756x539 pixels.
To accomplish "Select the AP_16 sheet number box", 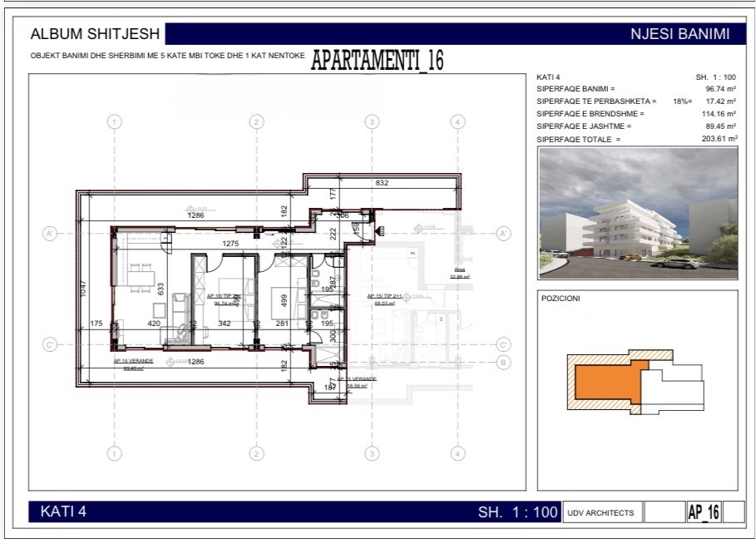I will [703, 512].
